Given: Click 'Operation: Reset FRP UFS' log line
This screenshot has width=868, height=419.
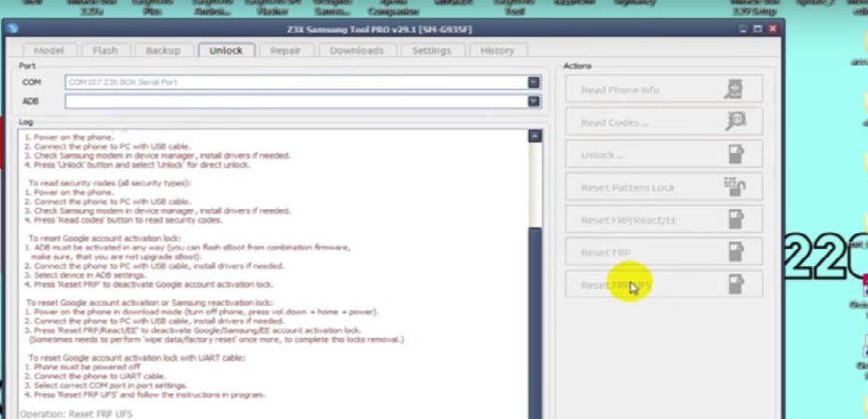Looking at the screenshot, I should 77,413.
